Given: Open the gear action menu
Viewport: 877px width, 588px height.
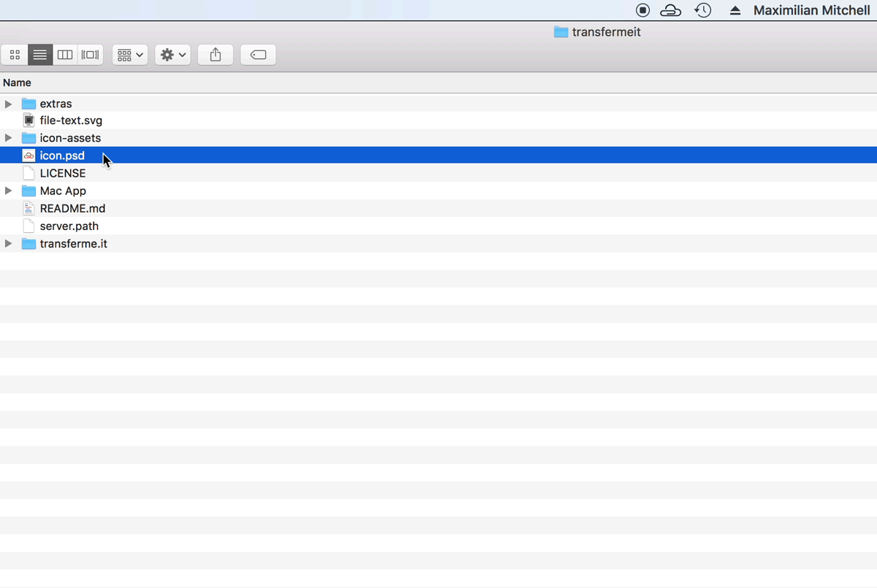Looking at the screenshot, I should (172, 55).
